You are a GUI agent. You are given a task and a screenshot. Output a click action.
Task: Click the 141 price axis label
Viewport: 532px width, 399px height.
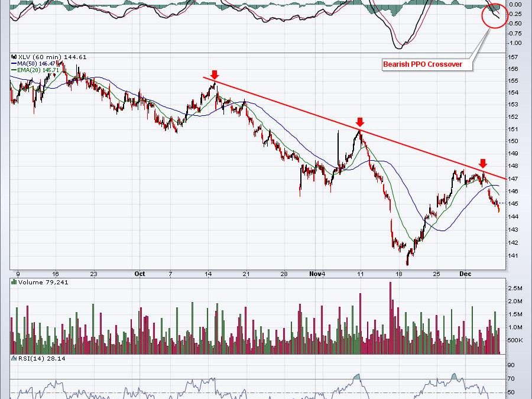pos(513,255)
